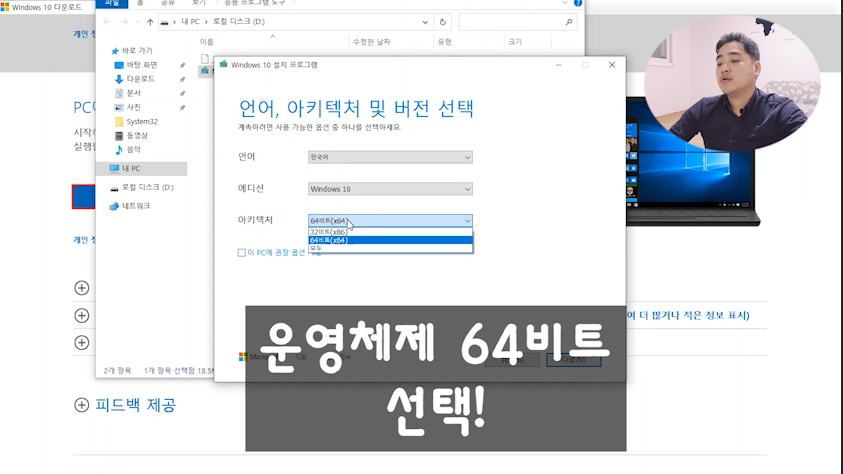Screen dimensions: 843x474
Task: Click Explorer back navigation arrow
Action: pos(107,22)
